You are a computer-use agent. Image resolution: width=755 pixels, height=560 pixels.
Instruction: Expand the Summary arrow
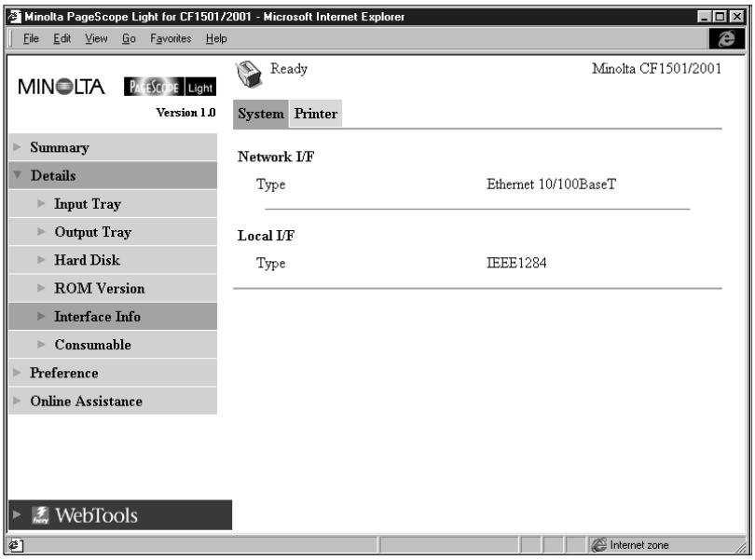tap(18, 147)
